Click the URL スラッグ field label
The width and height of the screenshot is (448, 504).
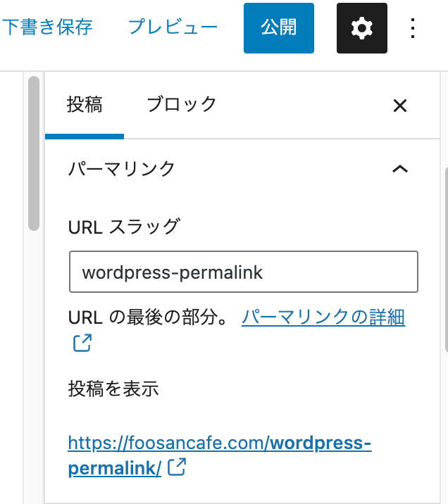pyautogui.click(x=123, y=227)
